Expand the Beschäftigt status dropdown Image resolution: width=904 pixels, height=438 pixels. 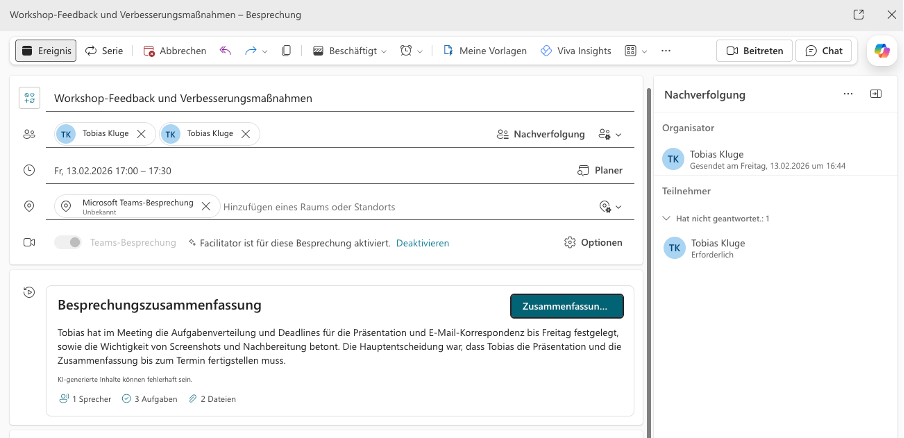pos(349,51)
